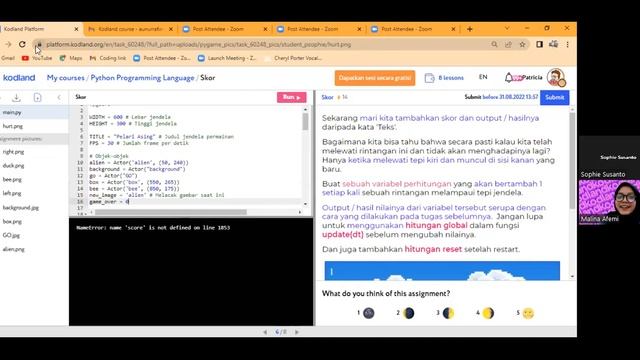Select duck.png file
Viewport: 640px width, 360px height.
click(x=13, y=166)
